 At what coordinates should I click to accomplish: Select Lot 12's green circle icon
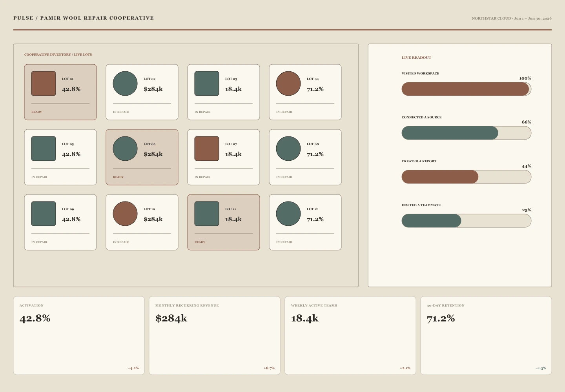tap(288, 214)
